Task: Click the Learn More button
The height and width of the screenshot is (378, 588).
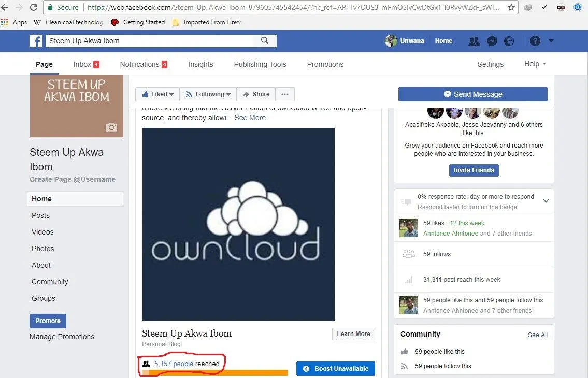Action: coord(353,334)
